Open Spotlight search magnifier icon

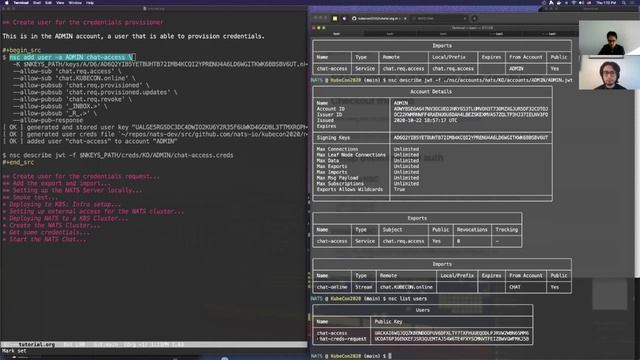(x=624, y=2)
